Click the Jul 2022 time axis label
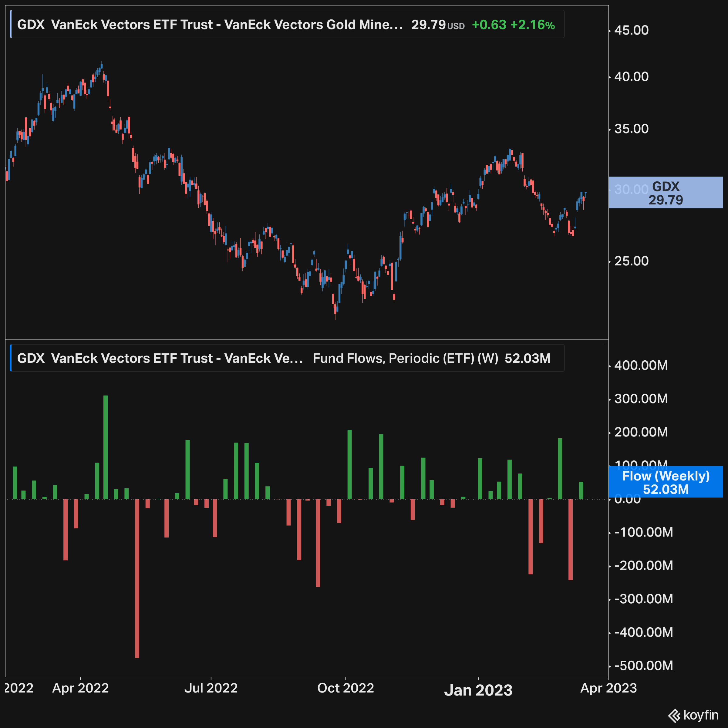 [211, 688]
